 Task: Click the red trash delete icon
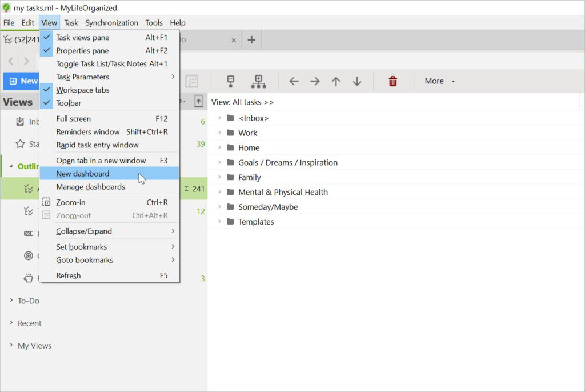click(393, 81)
